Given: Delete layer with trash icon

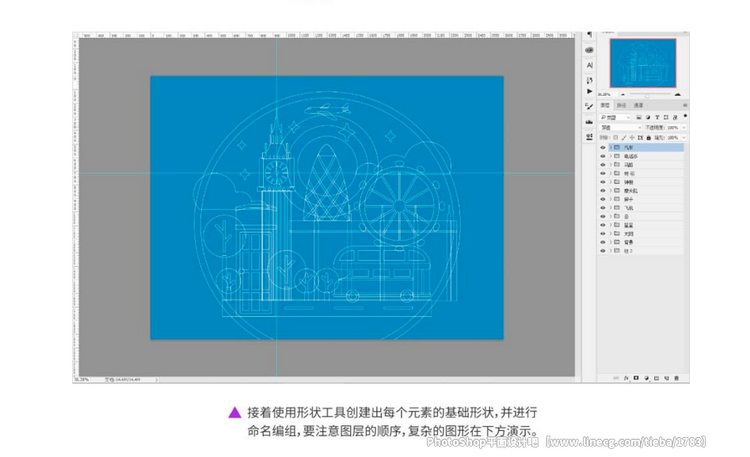Looking at the screenshot, I should point(676,378).
